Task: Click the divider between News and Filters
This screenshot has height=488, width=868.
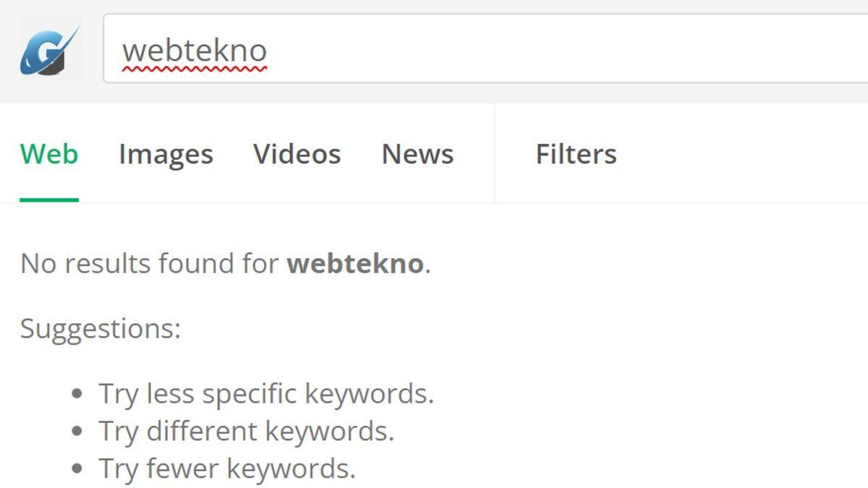Action: (x=495, y=154)
